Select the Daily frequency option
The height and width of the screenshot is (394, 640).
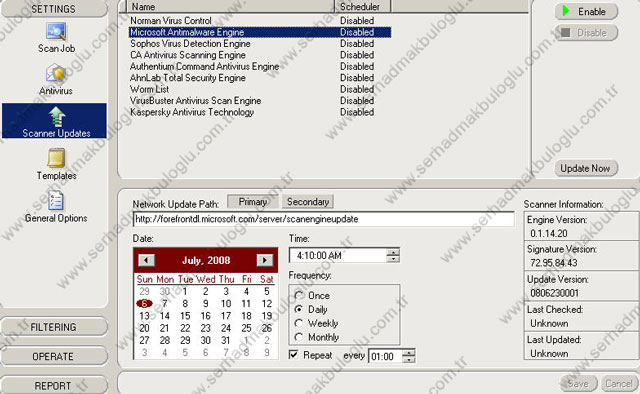311,309
